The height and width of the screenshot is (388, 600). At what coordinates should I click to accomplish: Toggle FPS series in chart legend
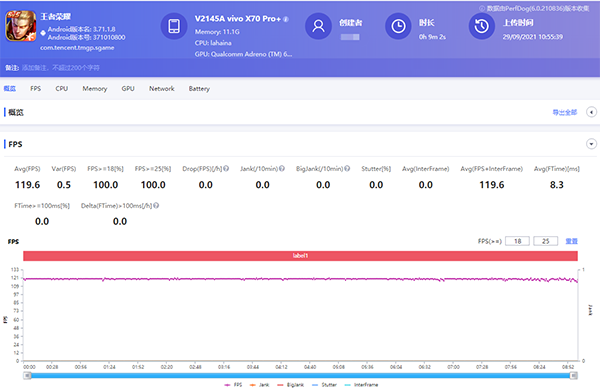[x=233, y=385]
